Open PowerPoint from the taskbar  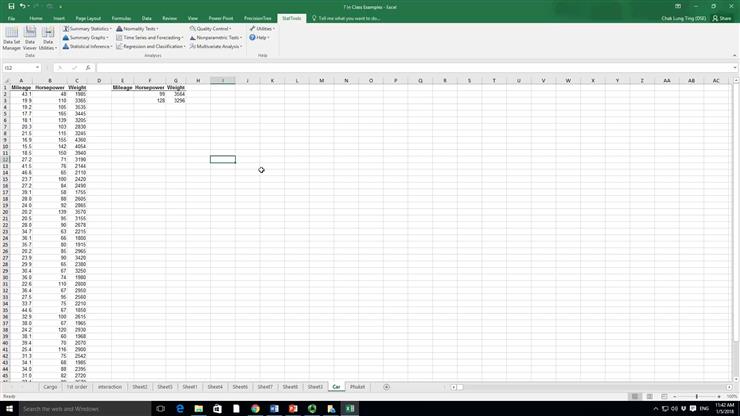click(x=293, y=408)
